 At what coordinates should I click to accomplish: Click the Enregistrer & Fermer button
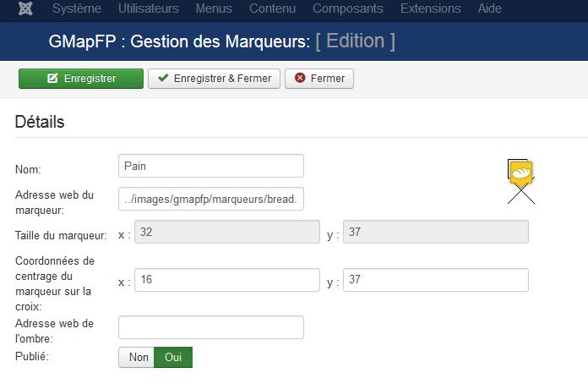click(214, 79)
